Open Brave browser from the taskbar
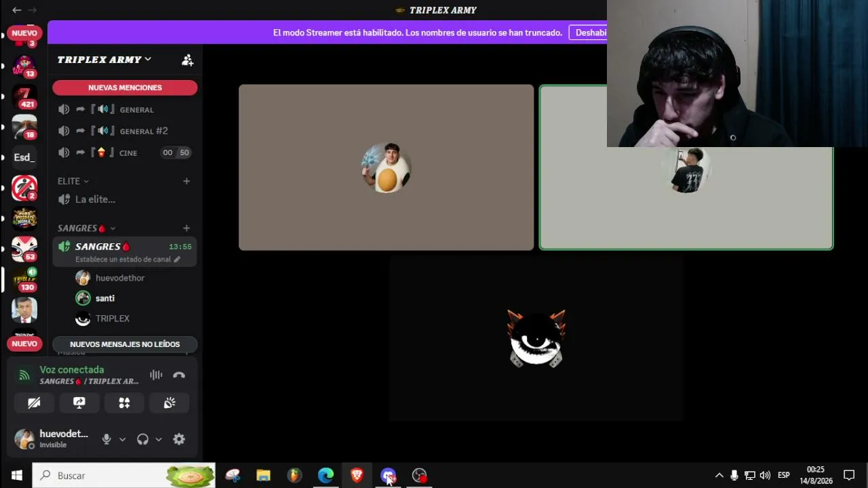868x488 pixels. coord(357,476)
